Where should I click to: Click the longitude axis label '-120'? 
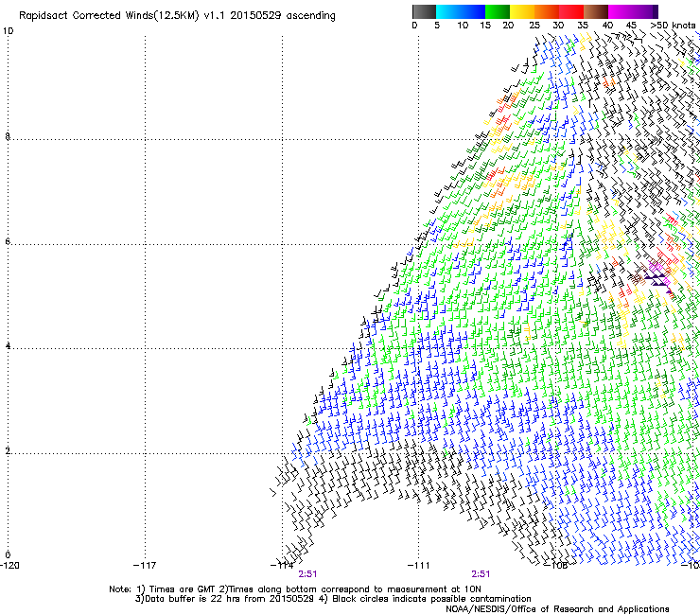pyautogui.click(x=9, y=566)
